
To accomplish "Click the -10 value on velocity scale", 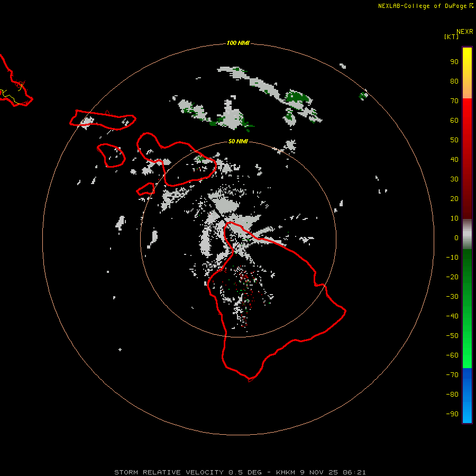I will click(452, 258).
